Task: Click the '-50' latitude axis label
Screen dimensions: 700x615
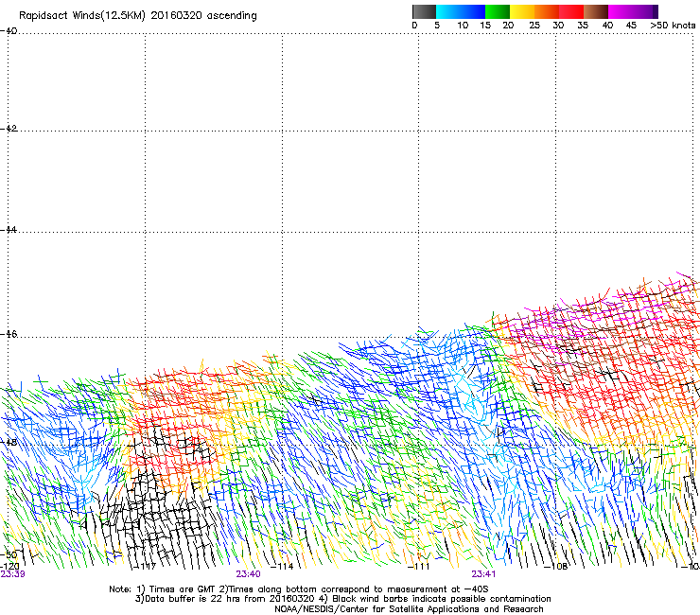Action: pos(9,555)
